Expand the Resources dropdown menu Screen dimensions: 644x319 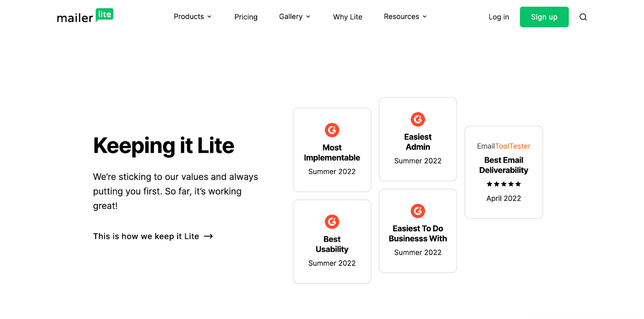coord(405,16)
